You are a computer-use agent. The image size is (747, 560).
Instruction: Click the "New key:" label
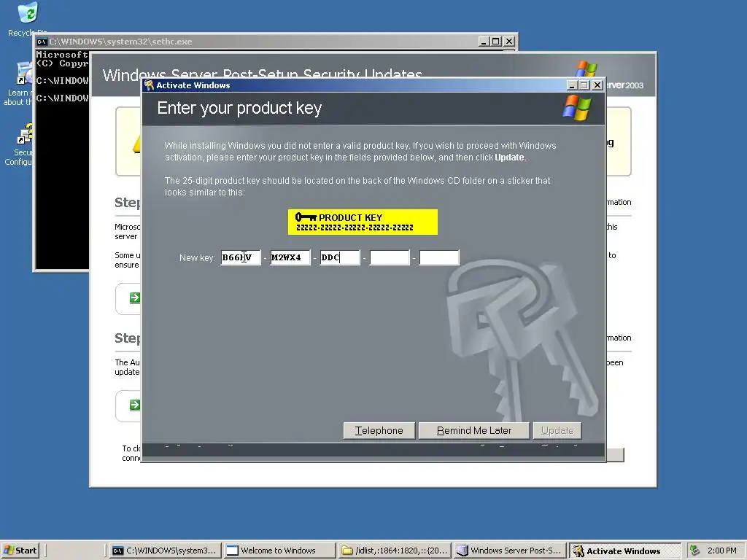click(x=197, y=257)
